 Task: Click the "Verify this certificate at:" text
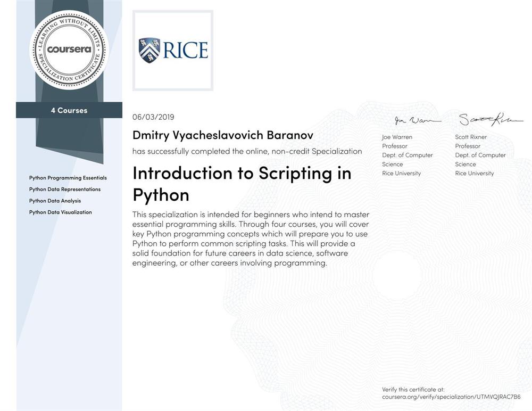pyautogui.click(x=413, y=389)
